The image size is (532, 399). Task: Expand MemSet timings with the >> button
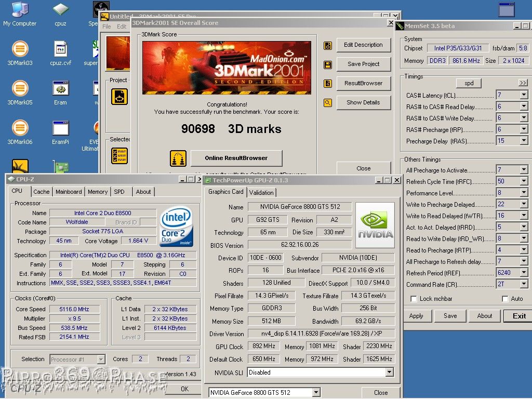523,83
